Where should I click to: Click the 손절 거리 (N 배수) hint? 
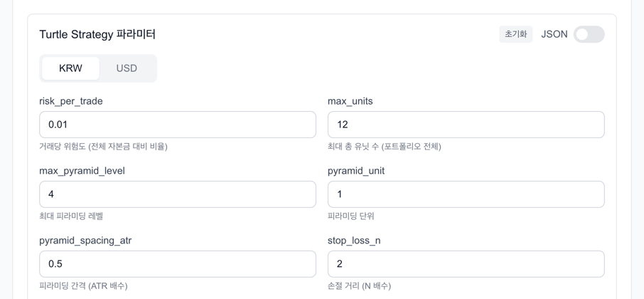359,286
